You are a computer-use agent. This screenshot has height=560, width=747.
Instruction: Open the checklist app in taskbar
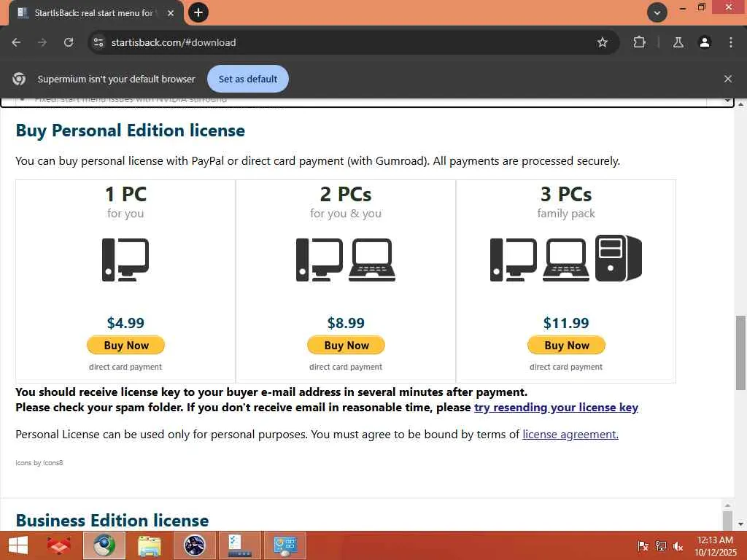tap(239, 545)
